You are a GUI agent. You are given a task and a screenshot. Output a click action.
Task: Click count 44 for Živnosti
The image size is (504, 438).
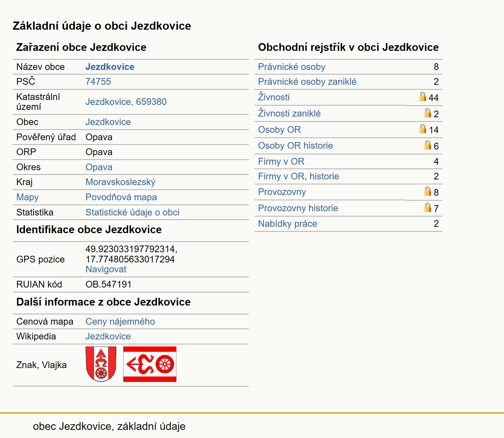coord(433,97)
